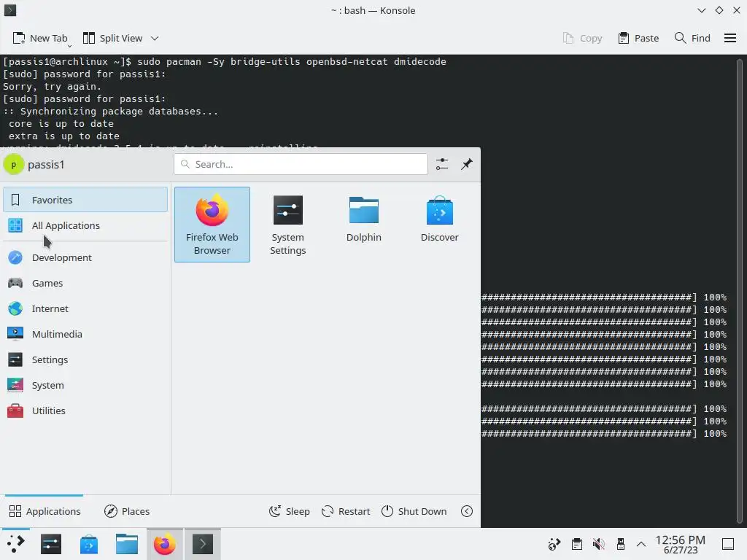Launch Discover software center from favorites

(439, 225)
